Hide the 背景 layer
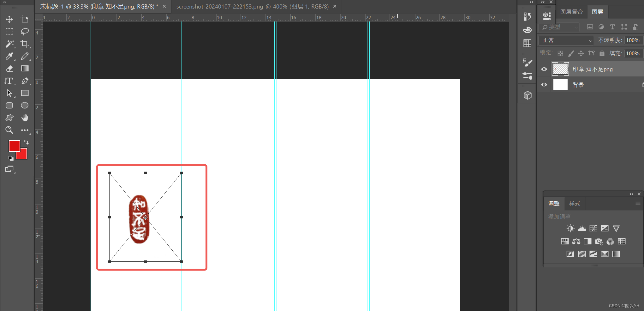This screenshot has width=644, height=311. click(x=544, y=85)
